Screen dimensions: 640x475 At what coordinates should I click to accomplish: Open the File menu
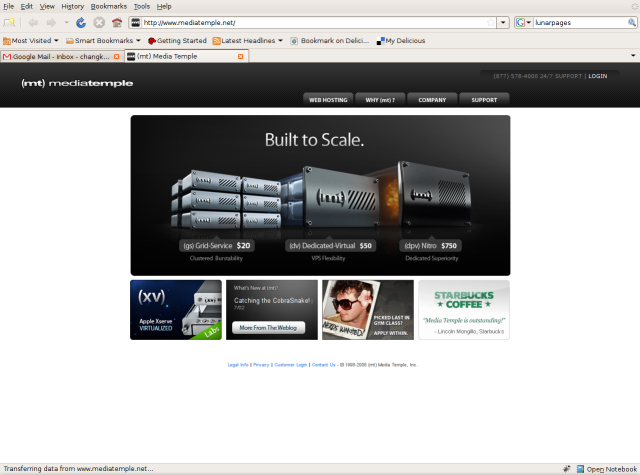pyautogui.click(x=9, y=6)
